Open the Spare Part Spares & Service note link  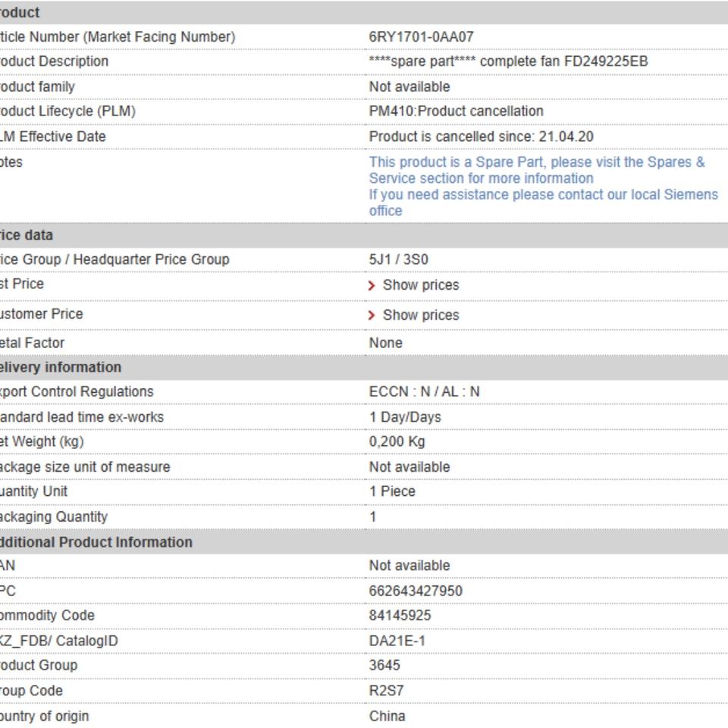(537, 170)
